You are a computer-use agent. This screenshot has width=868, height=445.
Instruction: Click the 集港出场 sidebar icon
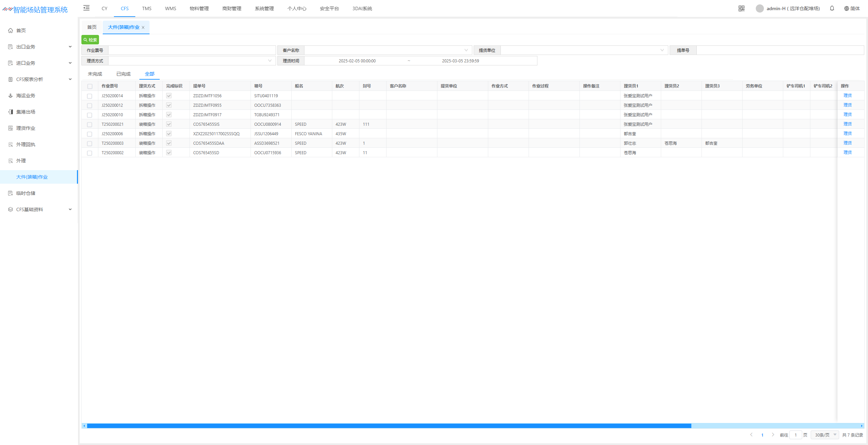tap(11, 112)
